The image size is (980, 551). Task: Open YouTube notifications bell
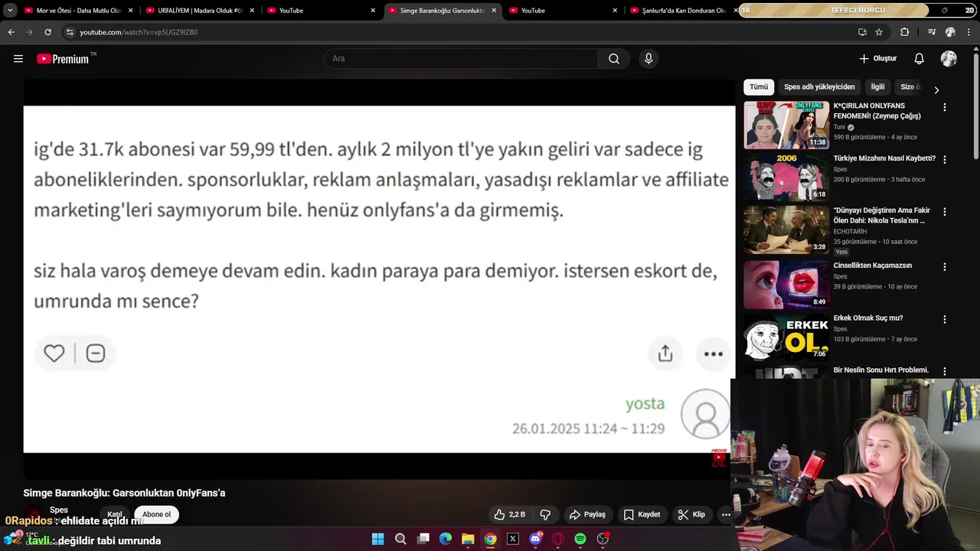pos(919,59)
